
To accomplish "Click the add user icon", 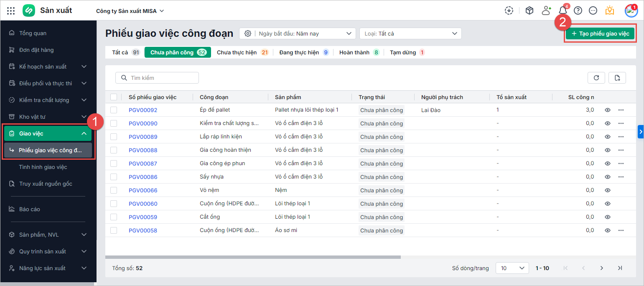I will point(546,11).
